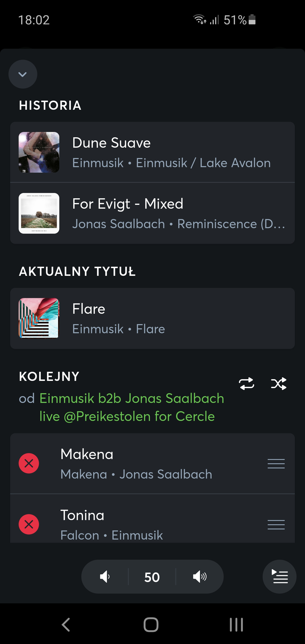Image resolution: width=305 pixels, height=644 pixels.
Task: Decrease volume with the quiet speaker icon
Action: coord(105,577)
